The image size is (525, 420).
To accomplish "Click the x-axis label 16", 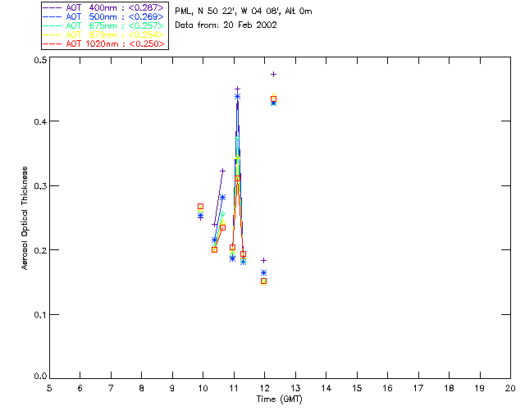I will [x=388, y=388].
